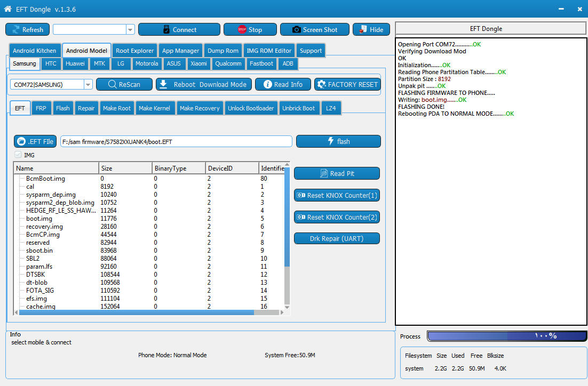Click the home icon in title bar

tap(7, 9)
